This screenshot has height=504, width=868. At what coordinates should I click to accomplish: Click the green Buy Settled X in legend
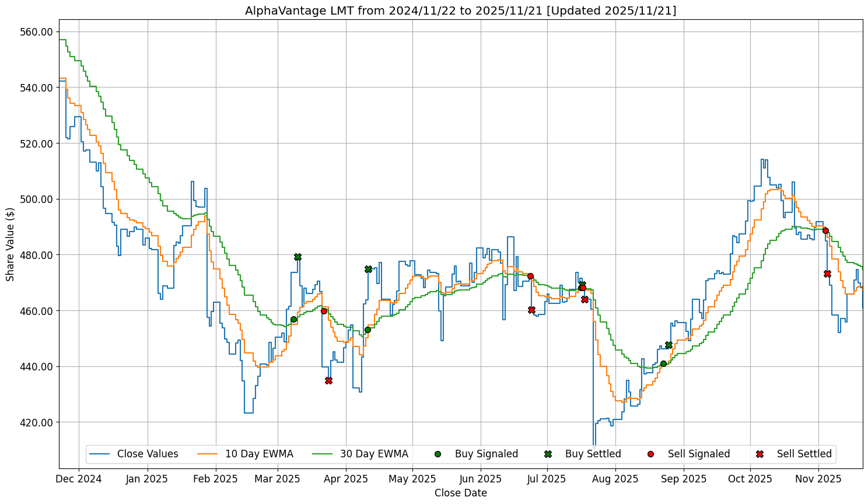pos(548,454)
